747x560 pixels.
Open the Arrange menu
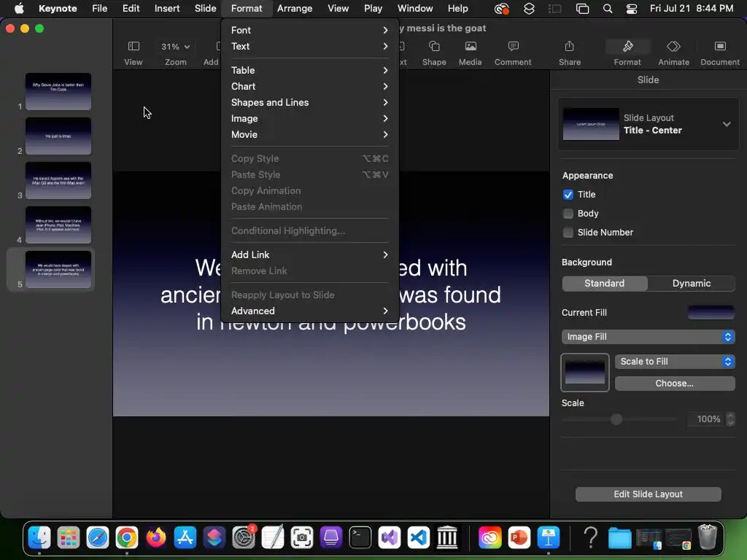295,9
